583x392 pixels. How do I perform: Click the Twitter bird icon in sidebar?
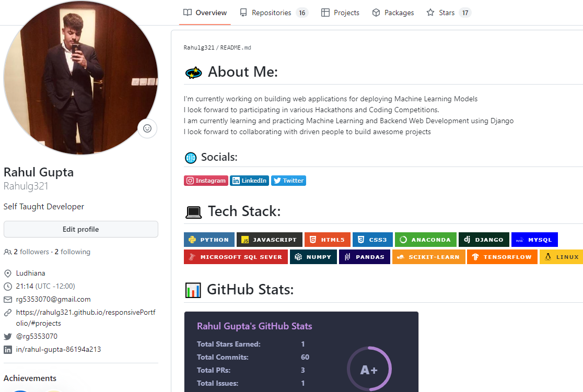[x=8, y=337]
